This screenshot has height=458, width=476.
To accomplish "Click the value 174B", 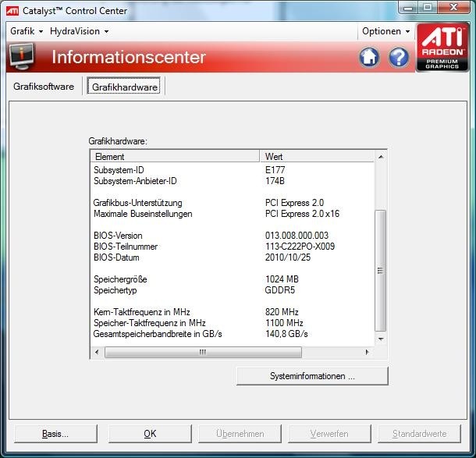I will point(275,181).
